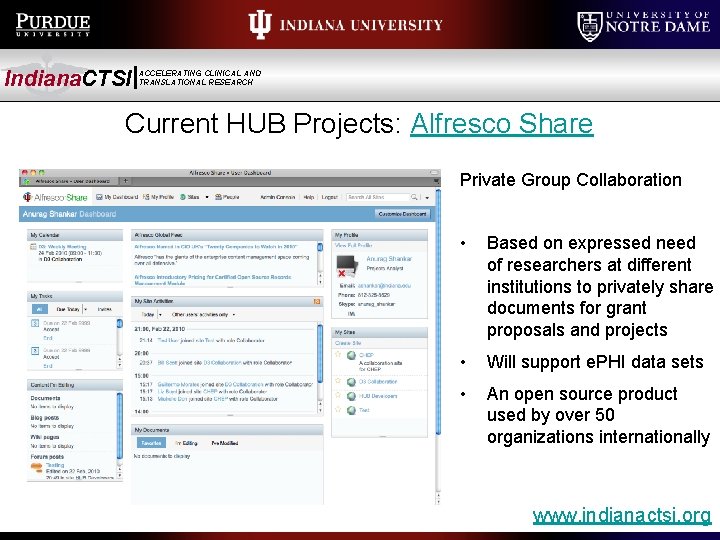Click the CHEP site globe icon
The width and height of the screenshot is (720, 540).
point(351,355)
